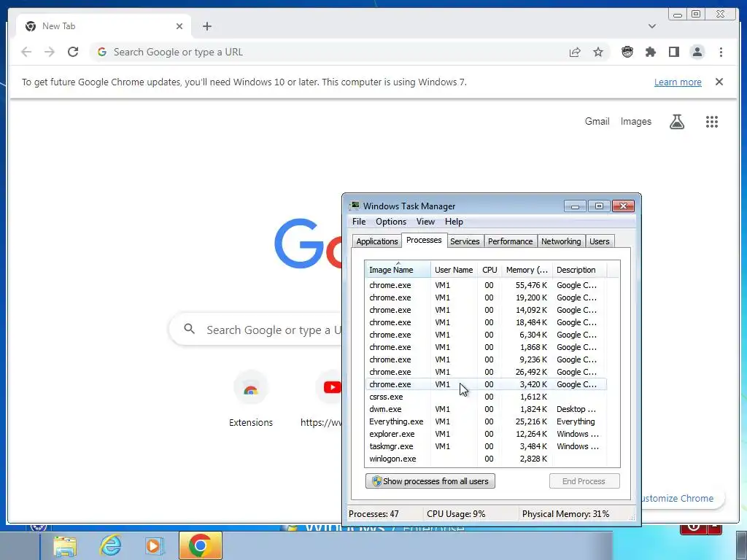Go back in Chrome

tap(26, 52)
